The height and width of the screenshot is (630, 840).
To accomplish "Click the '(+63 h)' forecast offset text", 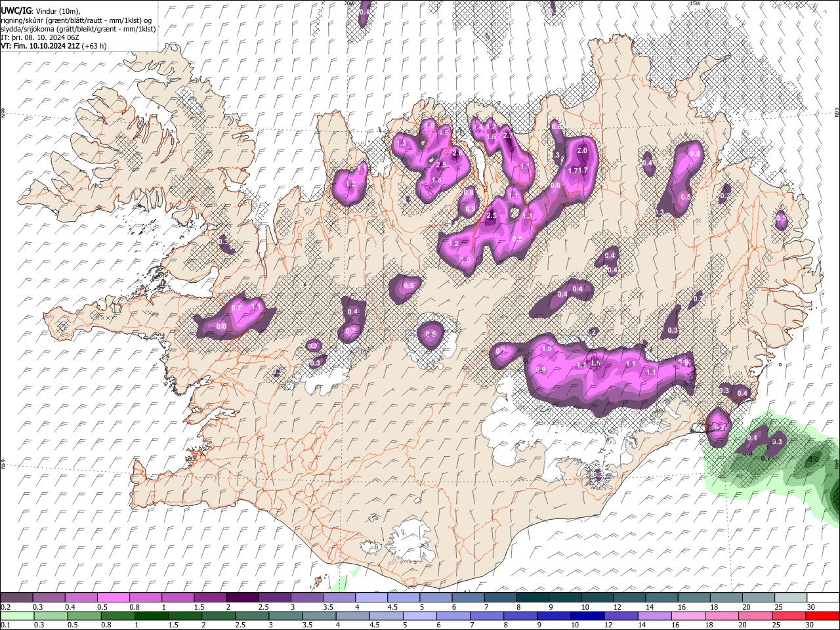I will pos(94,46).
